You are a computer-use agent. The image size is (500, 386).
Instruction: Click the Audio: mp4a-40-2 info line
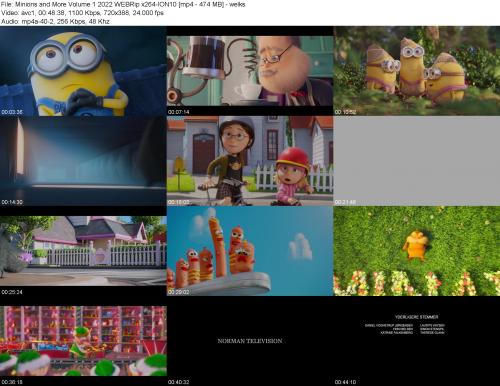(x=55, y=21)
